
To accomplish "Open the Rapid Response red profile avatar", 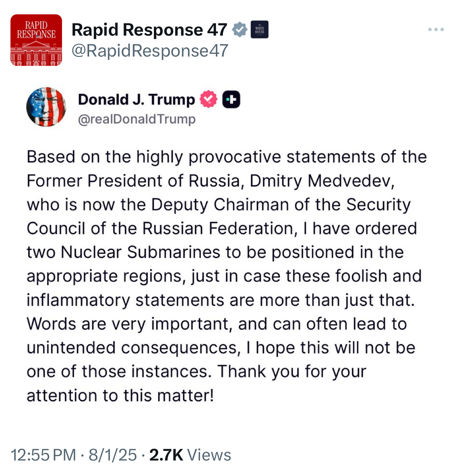I will (36, 40).
